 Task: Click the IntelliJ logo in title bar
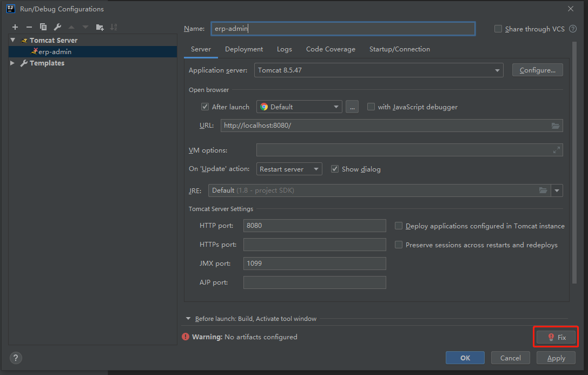[11, 9]
